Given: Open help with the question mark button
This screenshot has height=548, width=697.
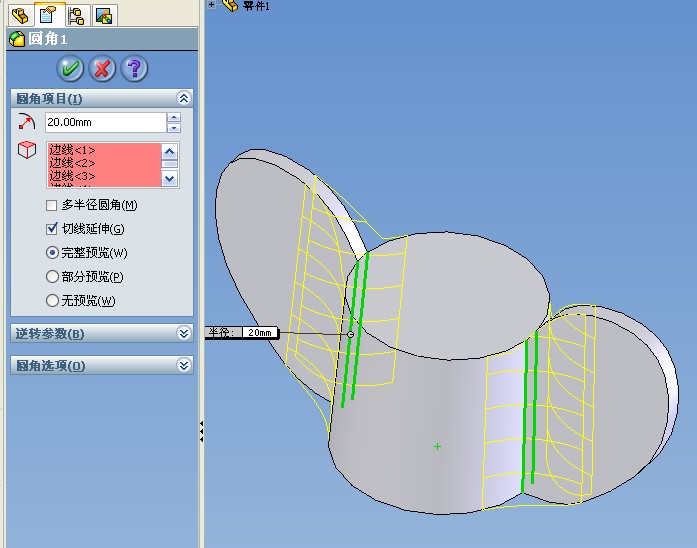Looking at the screenshot, I should 134,68.
